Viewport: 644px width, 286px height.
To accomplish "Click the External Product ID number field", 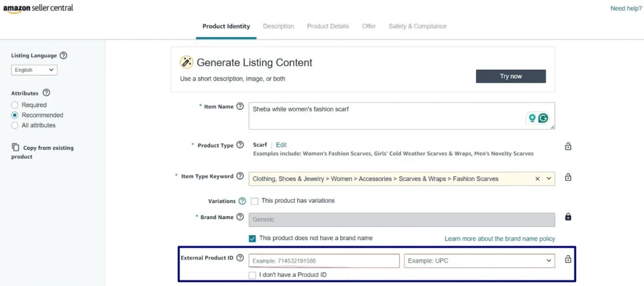I will (324, 260).
